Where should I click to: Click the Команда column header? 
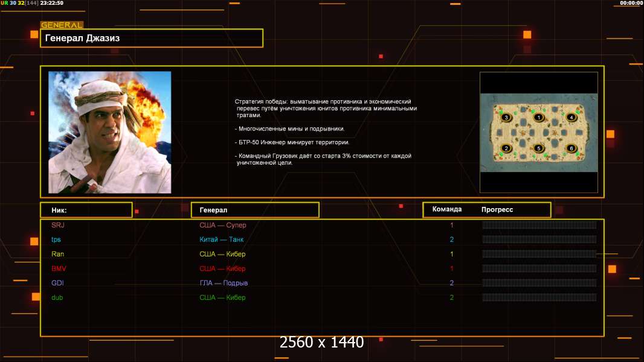tap(447, 209)
